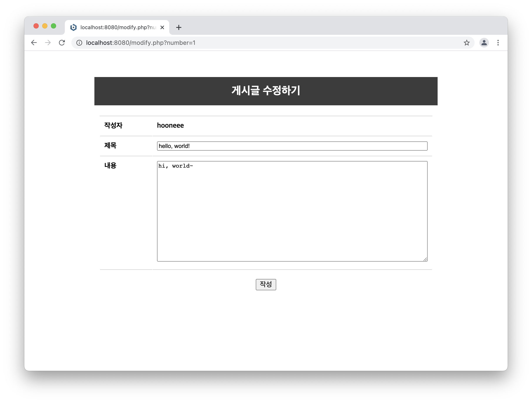The image size is (532, 403).
Task: Close the localhost modify.php tab
Action: click(162, 27)
